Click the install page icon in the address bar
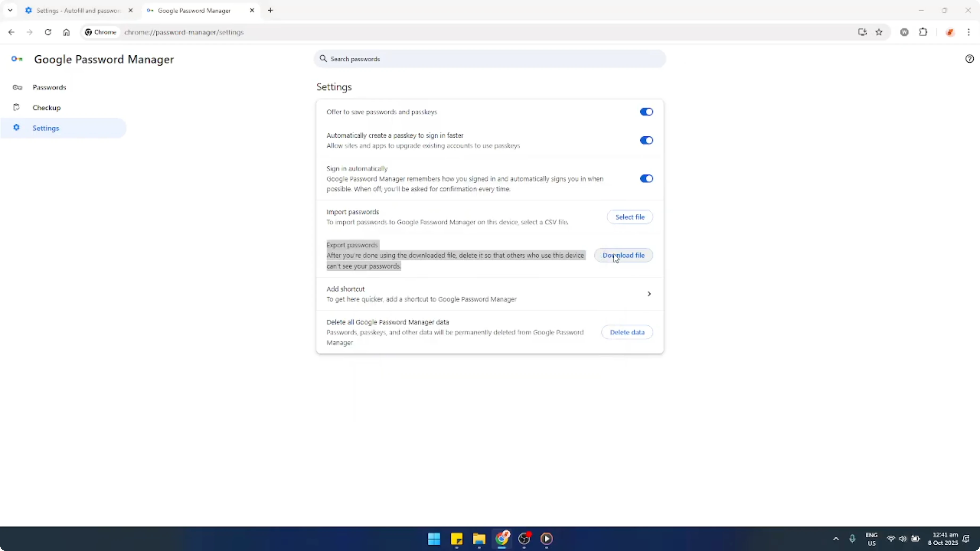 862,32
